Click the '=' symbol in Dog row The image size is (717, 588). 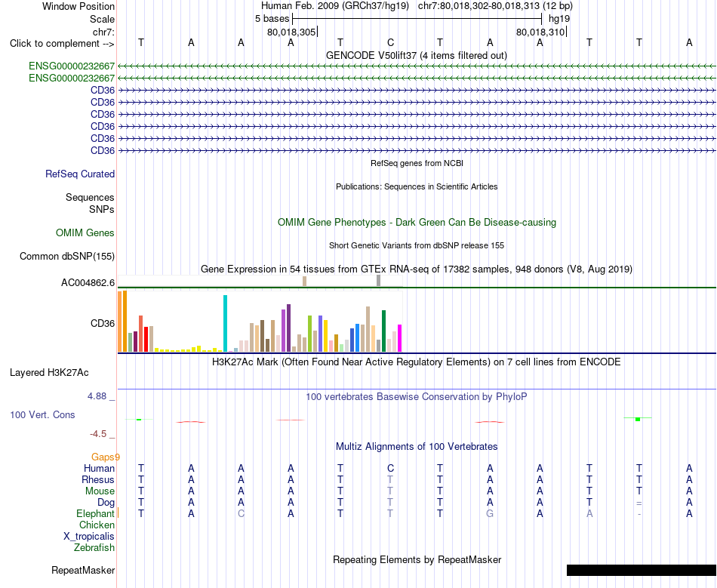click(x=639, y=503)
